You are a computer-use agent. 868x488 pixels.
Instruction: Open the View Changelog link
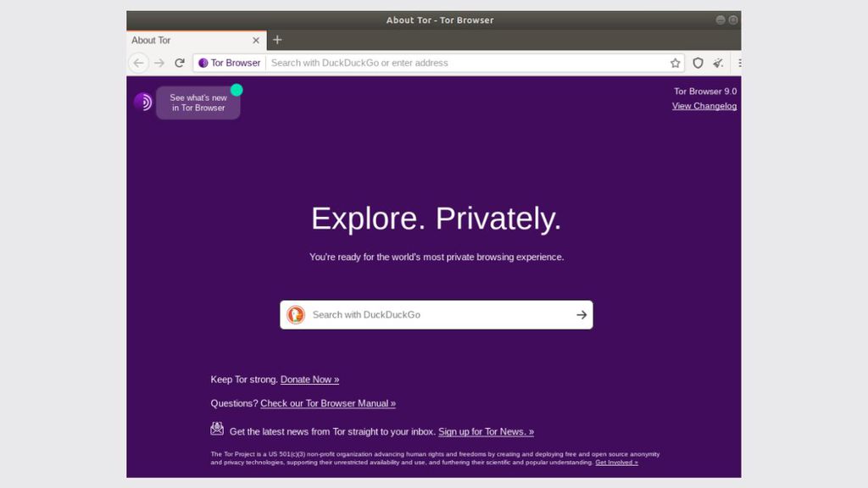pyautogui.click(x=704, y=106)
